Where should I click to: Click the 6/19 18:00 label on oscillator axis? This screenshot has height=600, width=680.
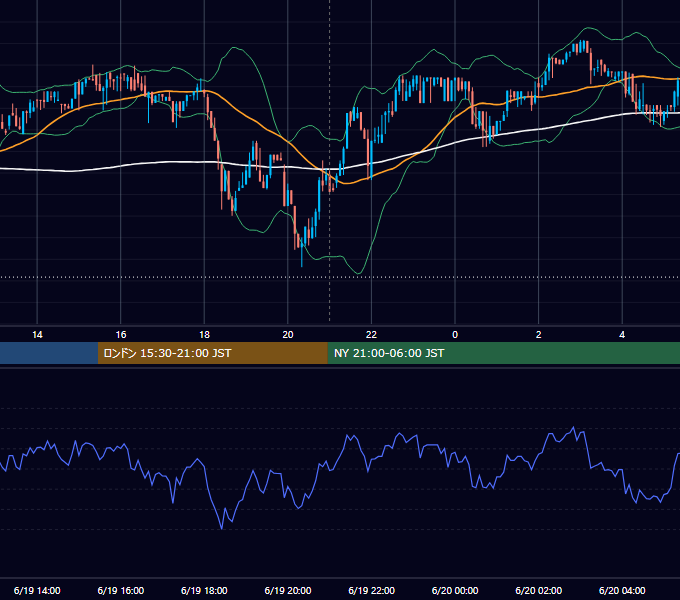204,590
